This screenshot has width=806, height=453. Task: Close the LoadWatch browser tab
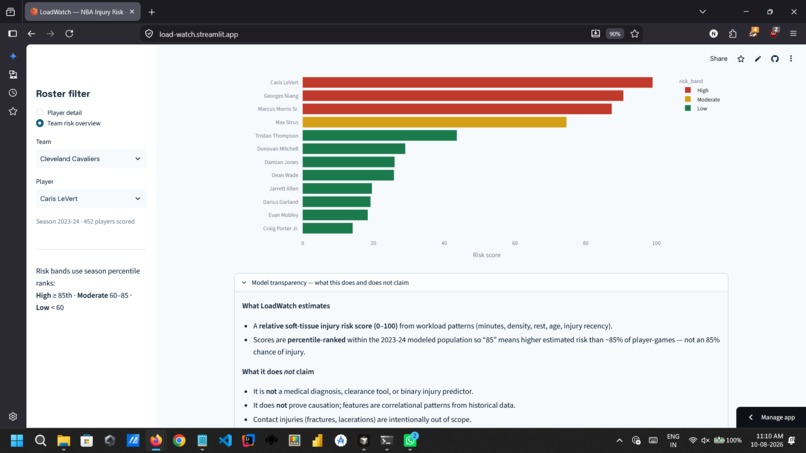click(x=132, y=12)
